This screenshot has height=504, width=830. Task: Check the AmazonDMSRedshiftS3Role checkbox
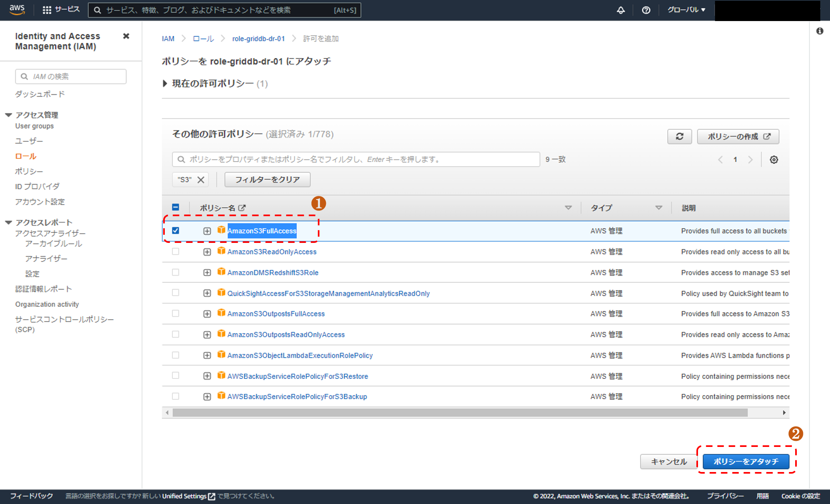175,272
